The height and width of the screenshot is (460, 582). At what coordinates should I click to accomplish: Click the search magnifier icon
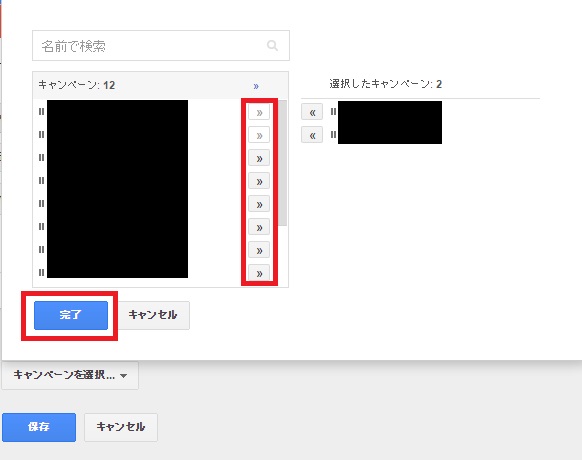(x=272, y=46)
